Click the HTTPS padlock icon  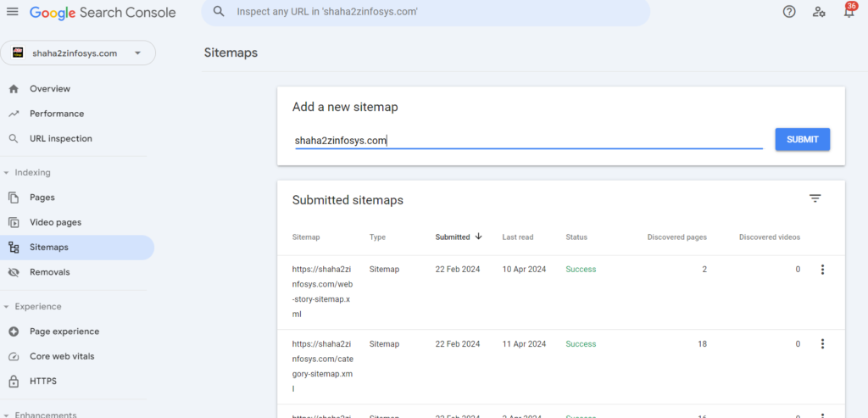click(14, 382)
